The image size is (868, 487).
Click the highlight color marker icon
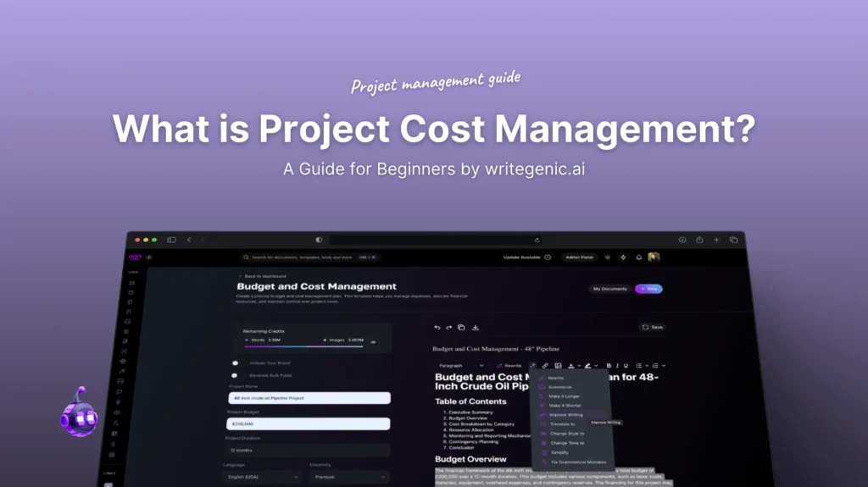[x=588, y=366]
